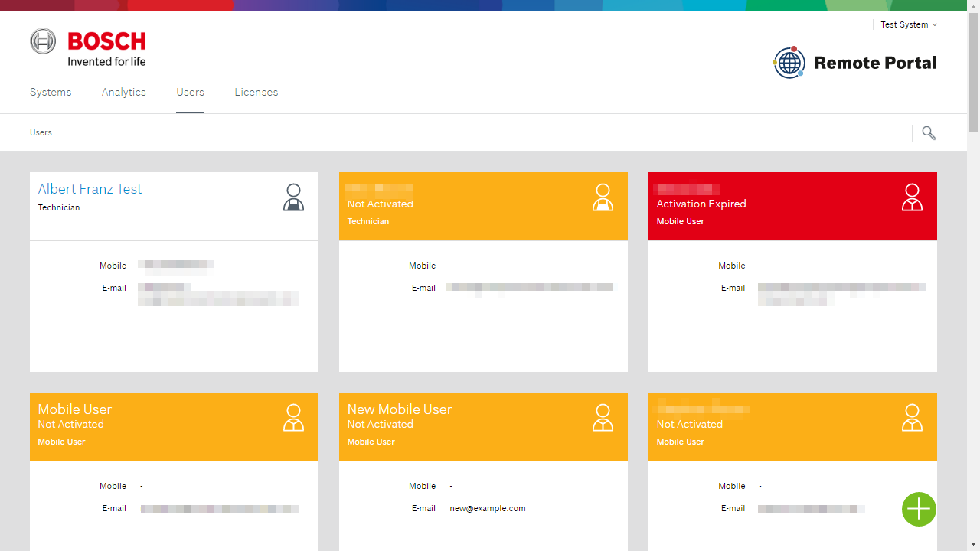Click the Users breadcrumb
The width and height of the screenshot is (980, 551).
pyautogui.click(x=41, y=132)
